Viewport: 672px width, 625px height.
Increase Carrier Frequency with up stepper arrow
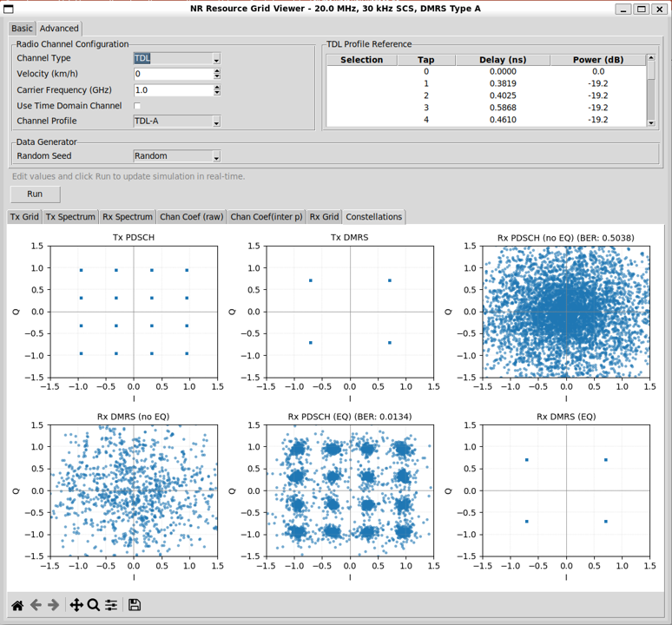coord(216,88)
